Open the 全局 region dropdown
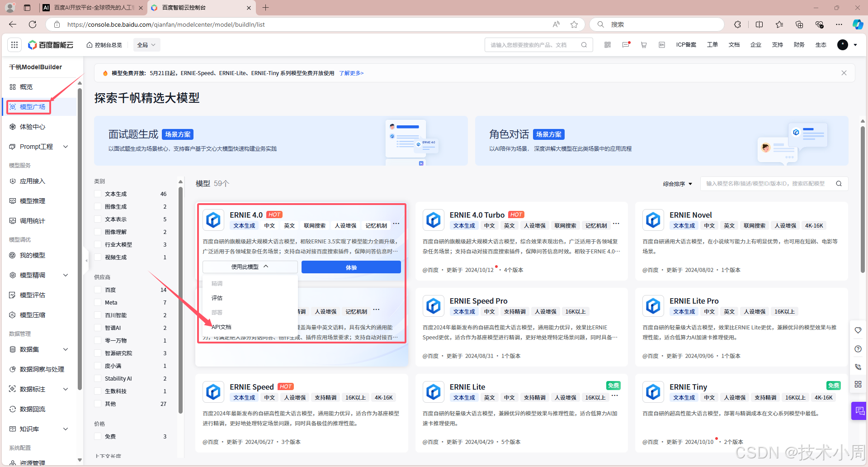This screenshot has width=868, height=467. pos(146,45)
